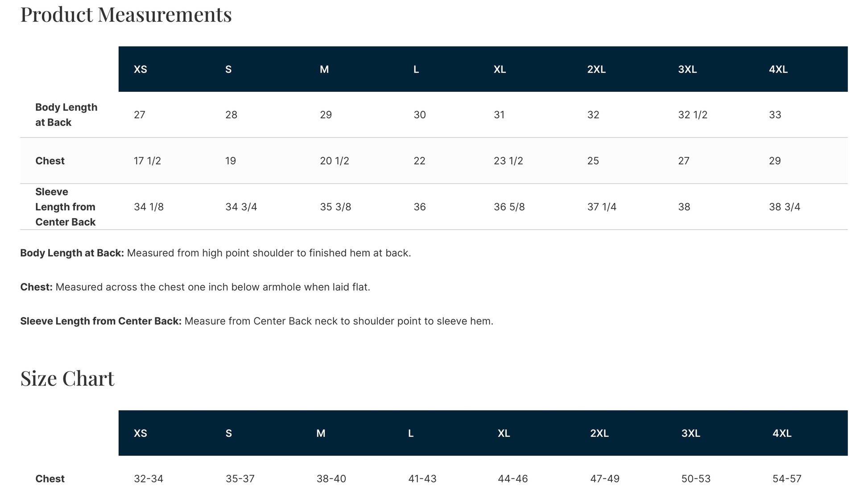Select the 34 1/8 sleeve value for XS
This screenshot has height=498, width=868.
point(149,207)
